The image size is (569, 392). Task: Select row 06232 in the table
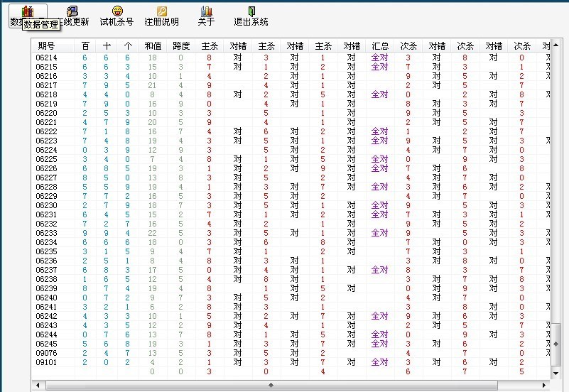pyautogui.click(x=291, y=224)
